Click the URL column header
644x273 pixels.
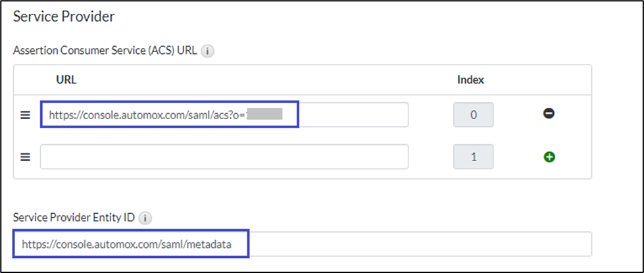coord(66,80)
